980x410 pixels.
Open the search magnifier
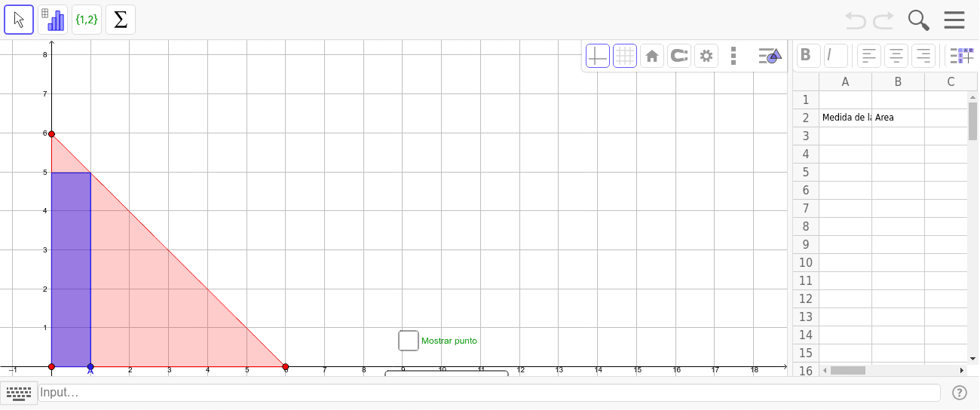[x=918, y=20]
